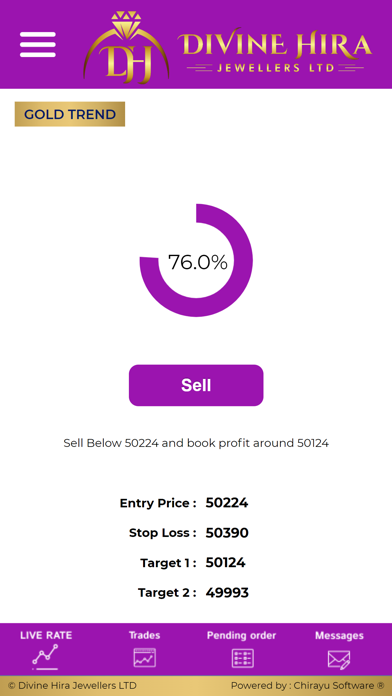Screen dimensions: 392x696
Task: Open the hamburger menu
Action: [x=38, y=44]
